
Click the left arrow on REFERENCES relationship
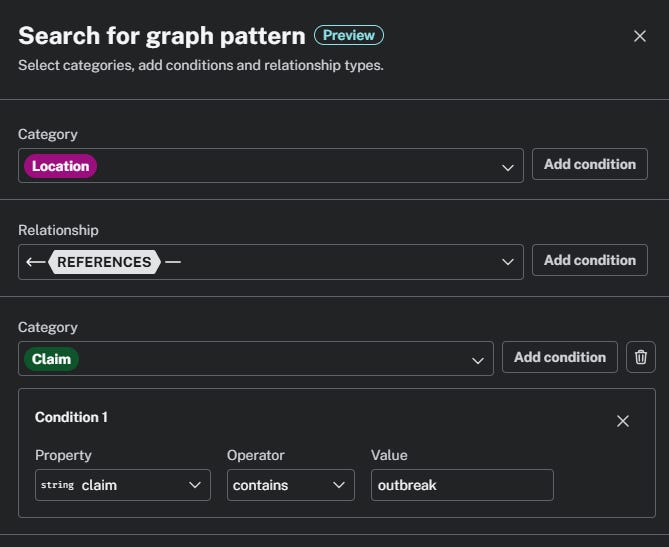coord(36,262)
